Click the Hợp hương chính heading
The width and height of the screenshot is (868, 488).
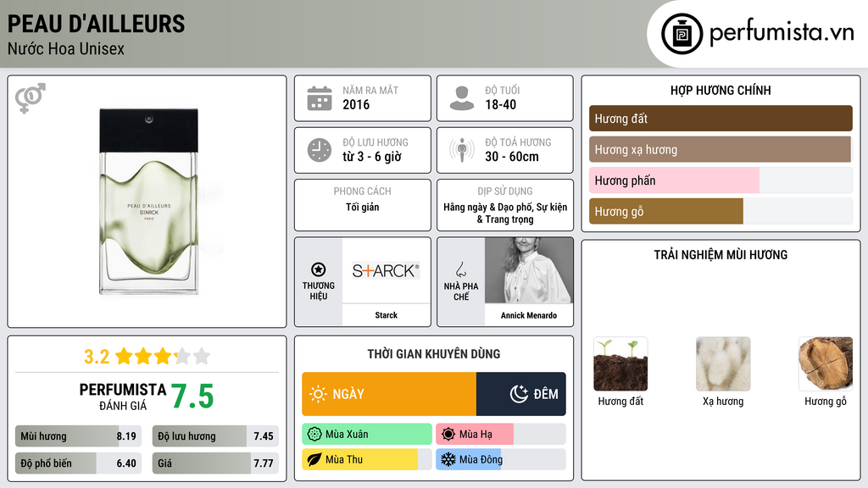coord(721,90)
